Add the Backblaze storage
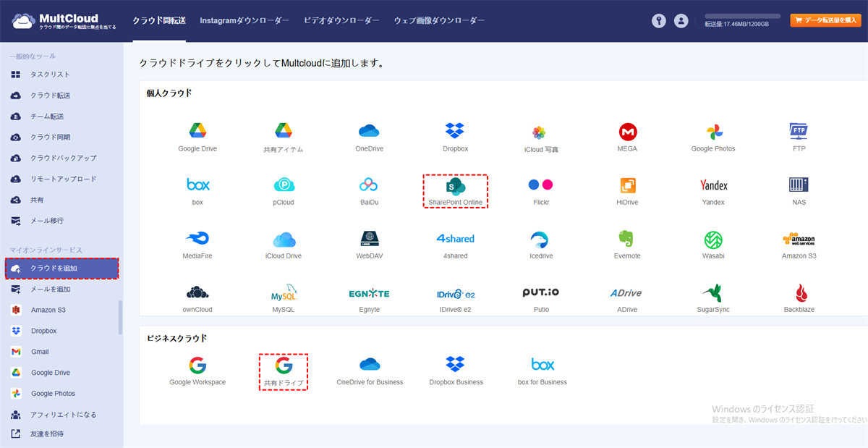This screenshot has height=448, width=868. [799, 297]
